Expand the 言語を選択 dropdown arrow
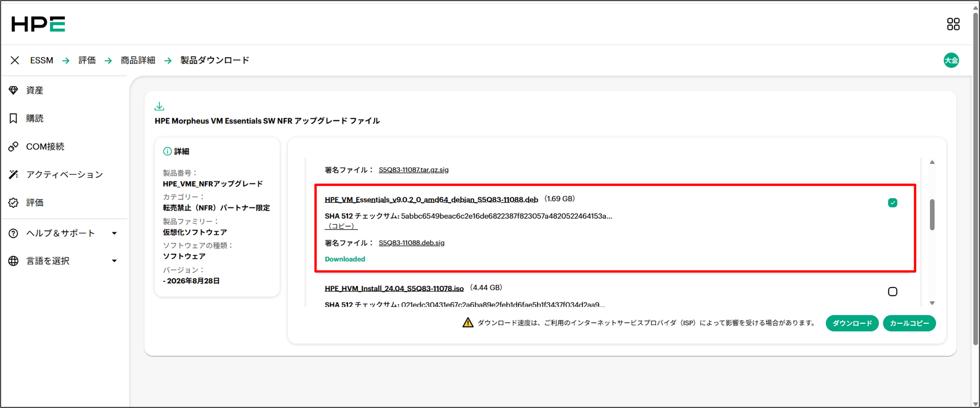The image size is (980, 408). tap(114, 261)
